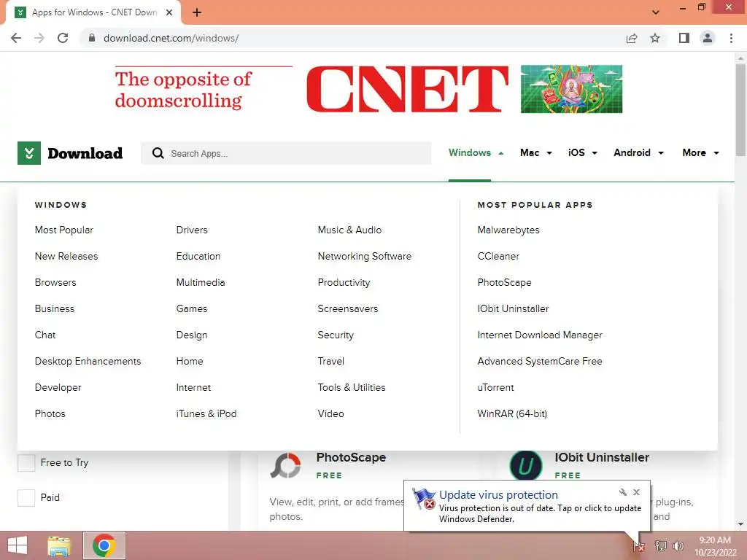The image size is (747, 560).
Task: Click Networking Software category
Action: point(365,256)
